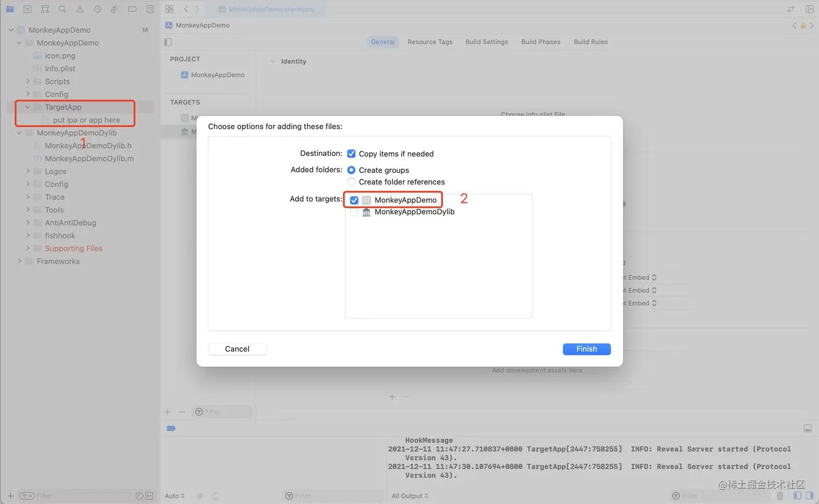Select Create folder references radio button
Screen dimensions: 819x504
pos(351,181)
